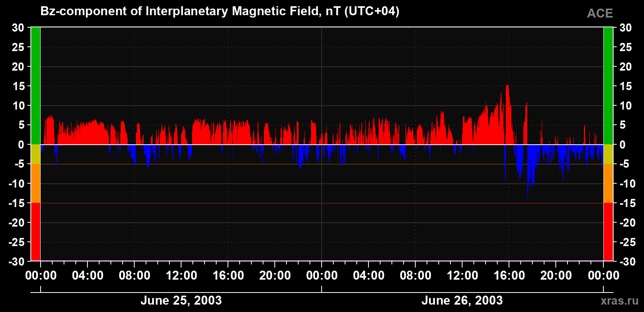Click the '-30' label on the right axis
The height and width of the screenshot is (312, 644).
pyautogui.click(x=628, y=262)
